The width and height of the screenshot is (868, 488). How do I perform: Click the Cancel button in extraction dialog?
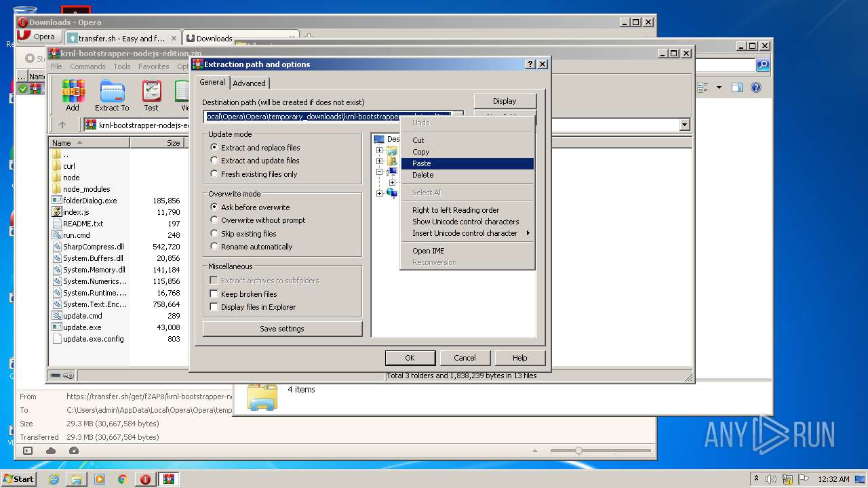(465, 358)
